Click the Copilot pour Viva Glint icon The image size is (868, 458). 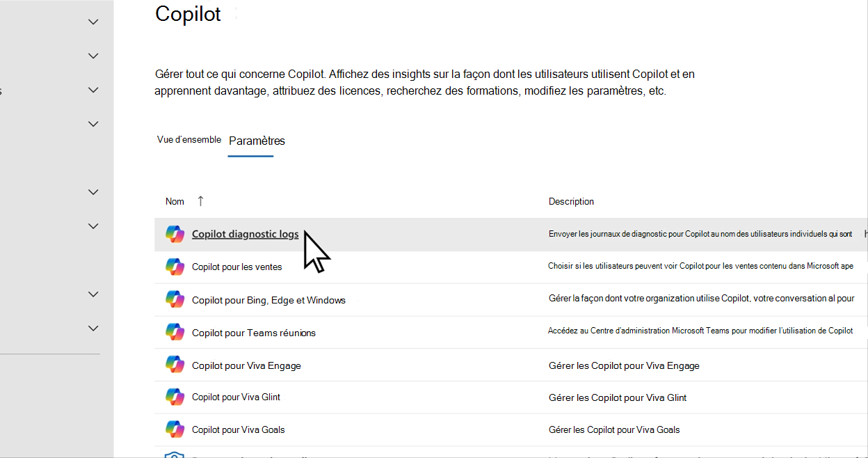tap(175, 397)
